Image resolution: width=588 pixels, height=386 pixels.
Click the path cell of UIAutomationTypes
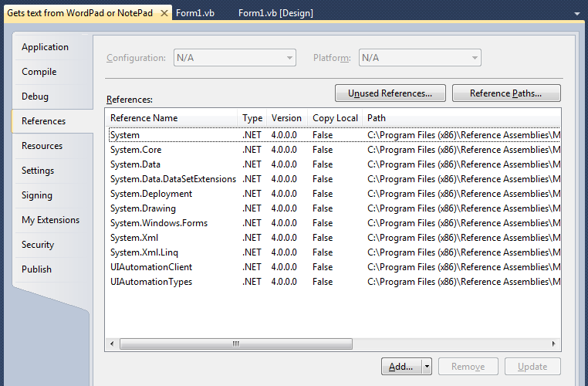[464, 282]
